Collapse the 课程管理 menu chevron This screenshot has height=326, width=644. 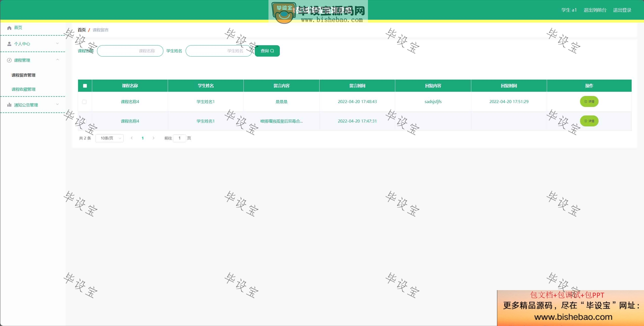pyautogui.click(x=57, y=60)
